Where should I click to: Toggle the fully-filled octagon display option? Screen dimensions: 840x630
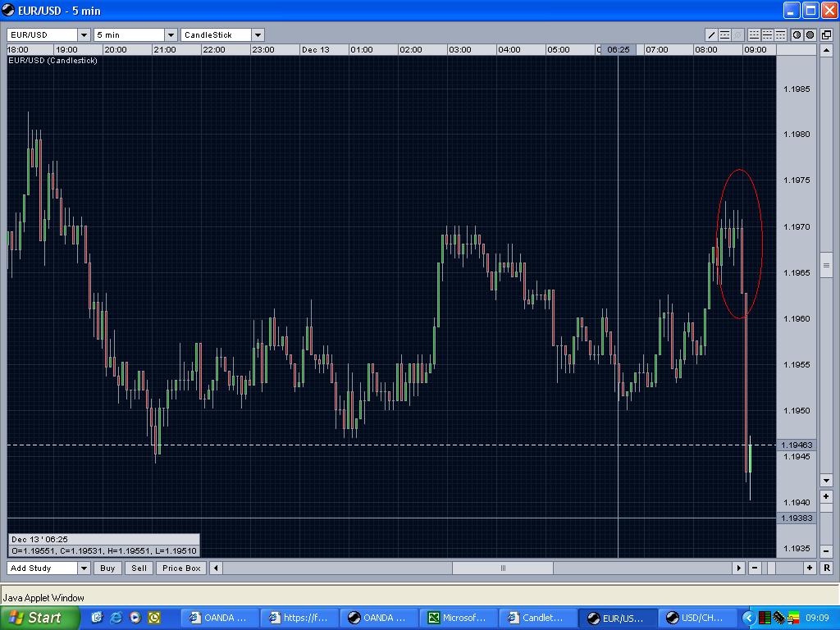(x=810, y=34)
